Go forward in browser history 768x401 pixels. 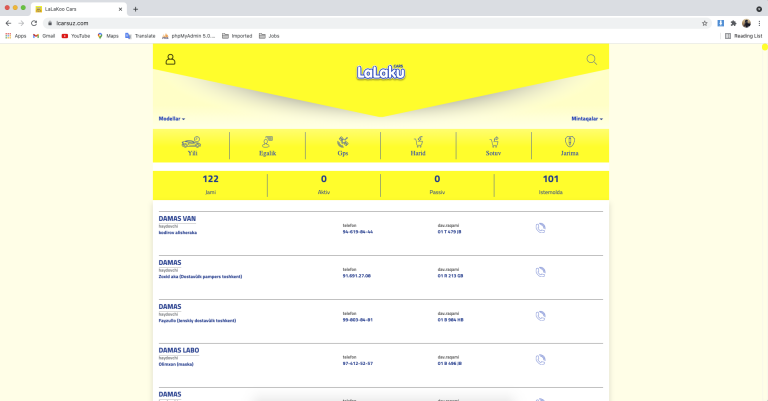pyautogui.click(x=21, y=23)
